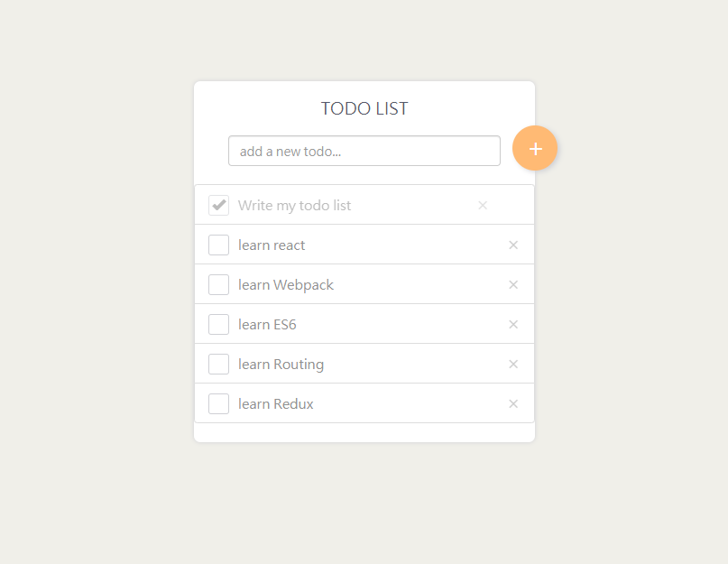Focus the 'add a new todo...' field
This screenshot has height=564, width=728.
pyautogui.click(x=364, y=151)
